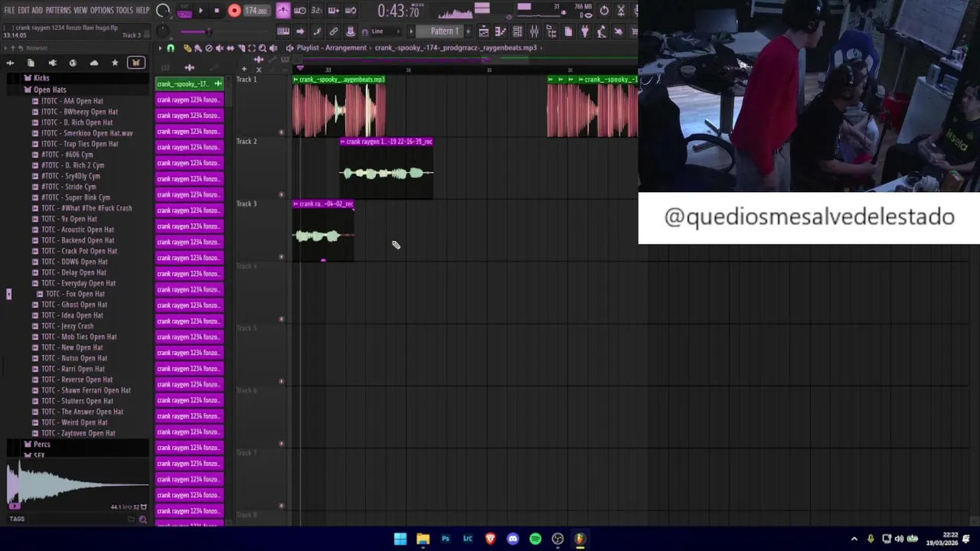Toggle the metronome button
Image resolution: width=980 pixels, height=551 pixels.
pyautogui.click(x=283, y=11)
